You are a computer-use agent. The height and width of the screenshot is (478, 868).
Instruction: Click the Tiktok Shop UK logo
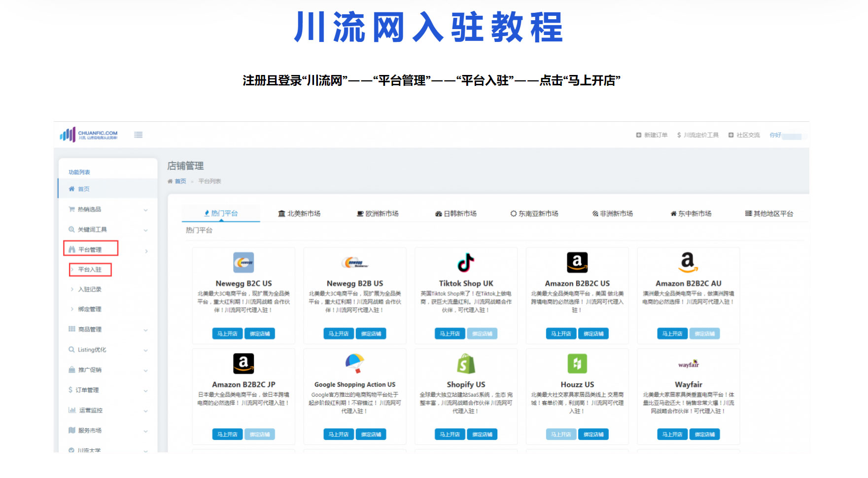click(466, 262)
